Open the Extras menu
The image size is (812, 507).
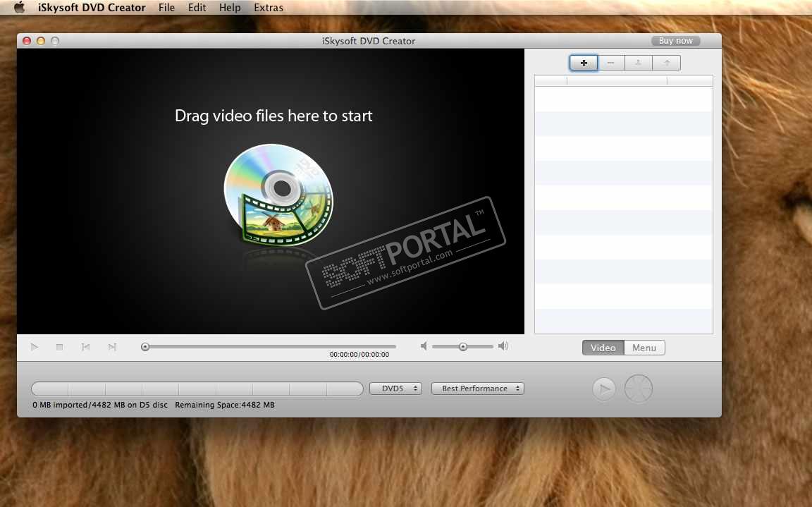pyautogui.click(x=269, y=8)
